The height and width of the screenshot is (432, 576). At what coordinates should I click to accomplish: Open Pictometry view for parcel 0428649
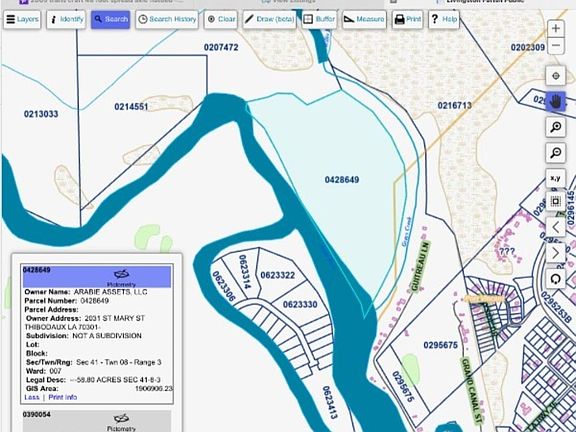click(121, 278)
